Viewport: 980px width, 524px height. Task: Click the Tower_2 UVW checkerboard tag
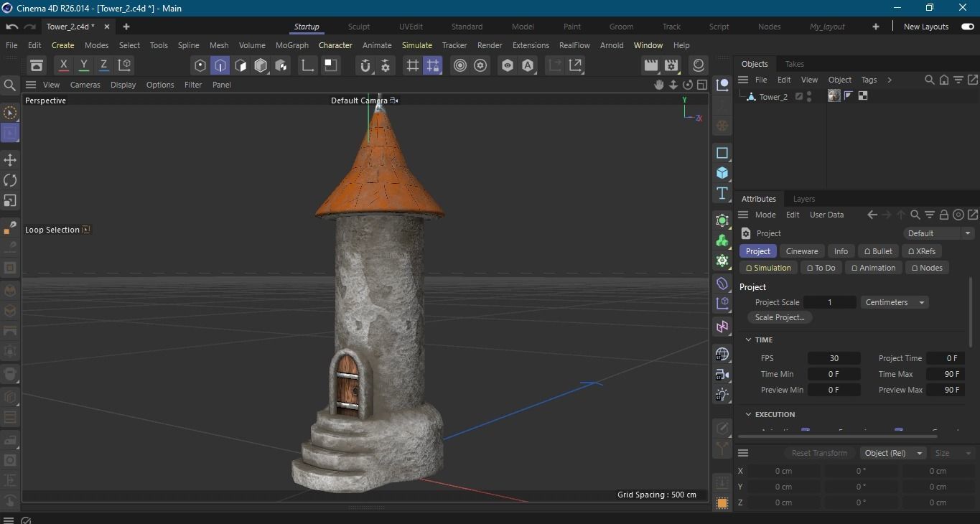tap(863, 95)
